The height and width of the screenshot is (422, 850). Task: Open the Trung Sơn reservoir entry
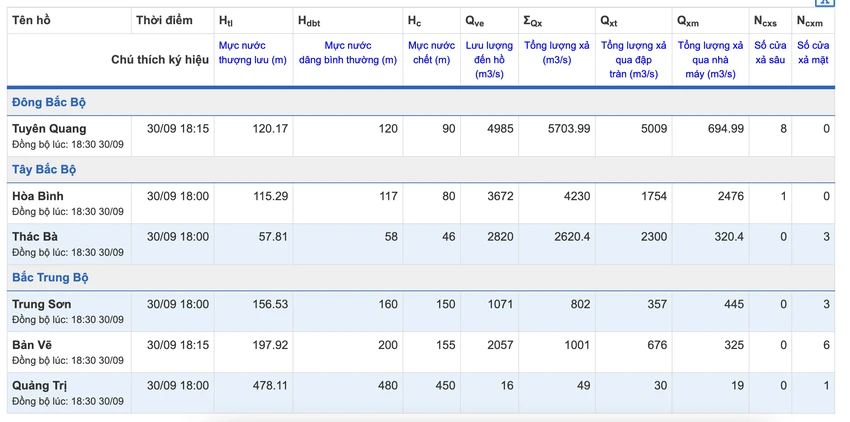pyautogui.click(x=42, y=304)
